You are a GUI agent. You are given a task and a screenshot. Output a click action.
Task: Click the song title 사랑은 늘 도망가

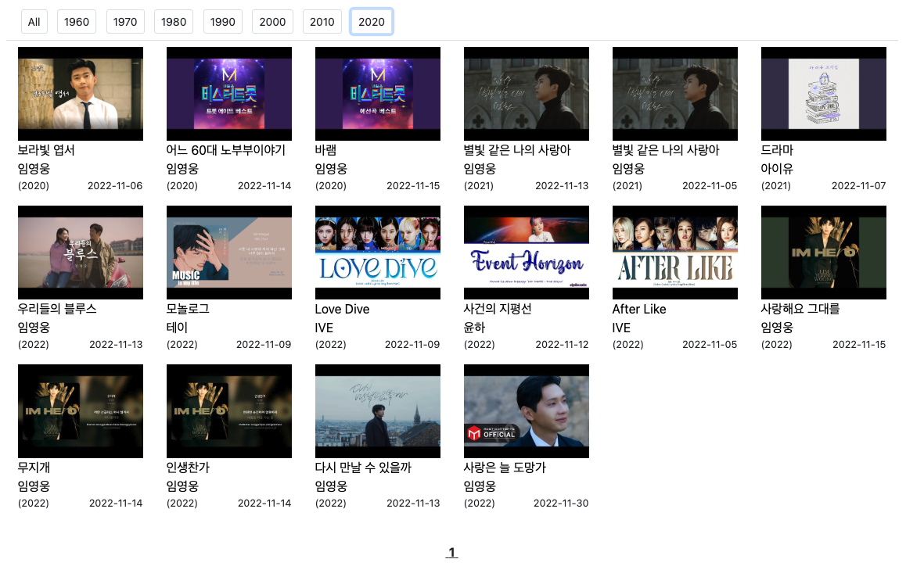(505, 468)
